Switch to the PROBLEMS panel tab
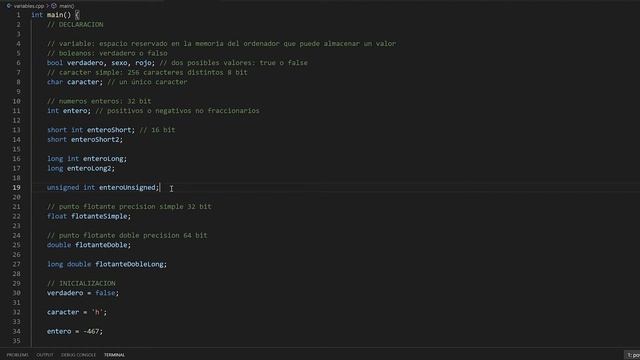Viewport: 640px width, 360px height. pos(18,355)
